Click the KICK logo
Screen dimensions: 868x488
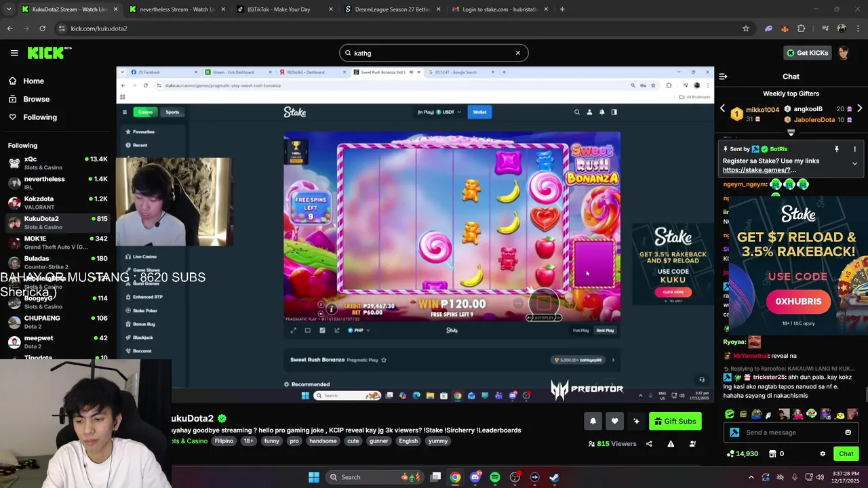tap(49, 53)
